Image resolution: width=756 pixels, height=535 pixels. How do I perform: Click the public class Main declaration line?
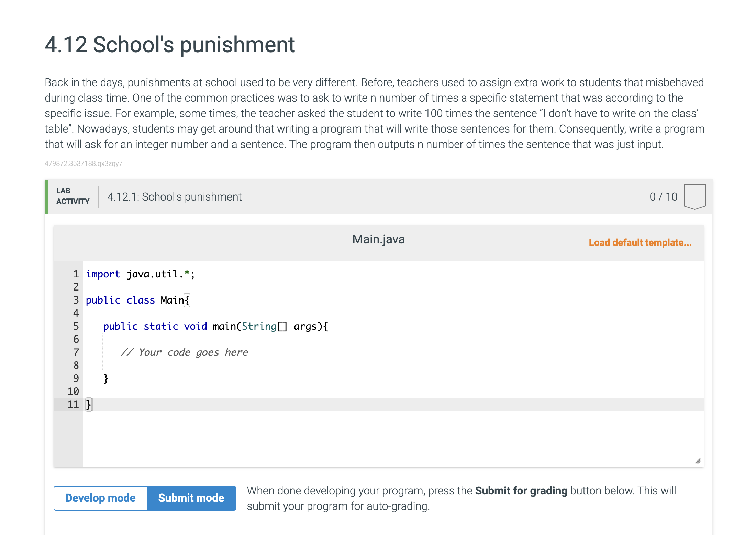coord(137,300)
